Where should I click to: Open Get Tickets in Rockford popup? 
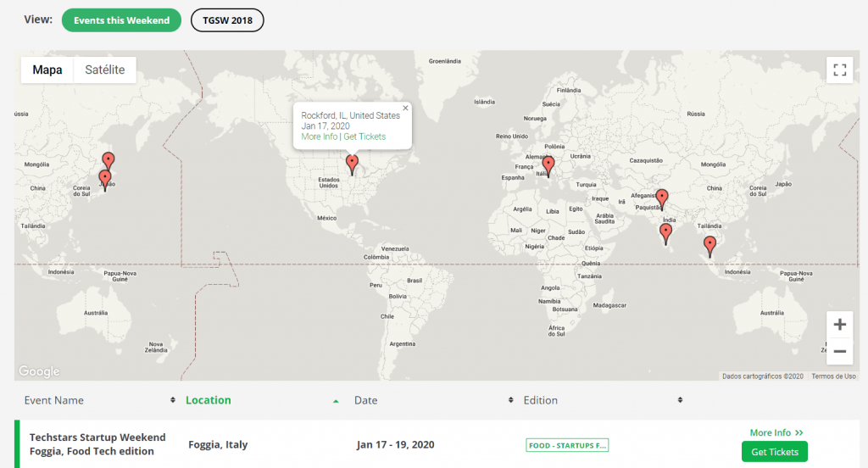(x=364, y=136)
